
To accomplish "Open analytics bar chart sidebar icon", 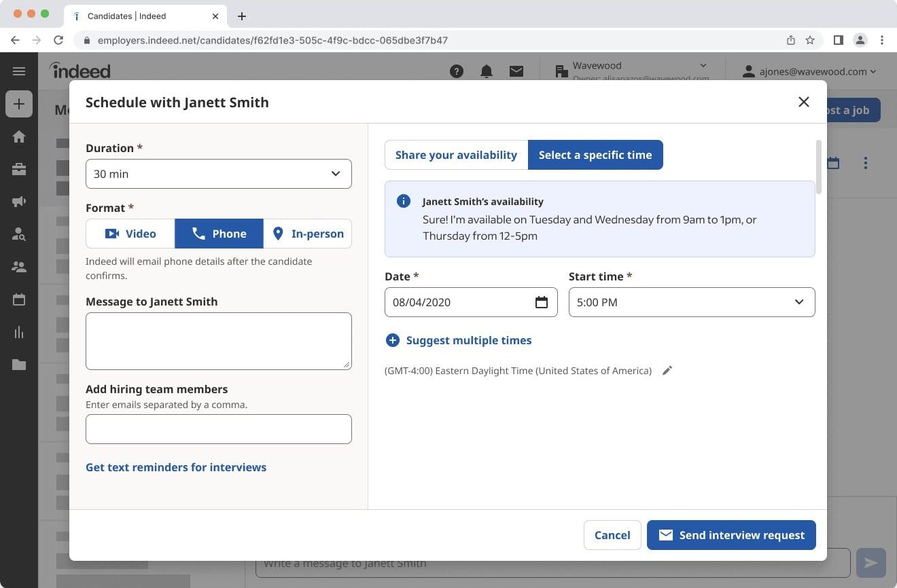I will click(19, 332).
